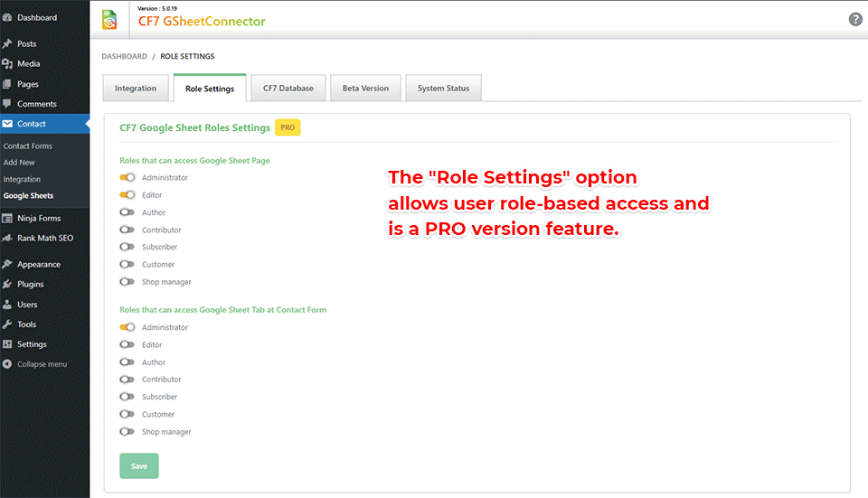Enable Shop manager access to Google Sheet Page

(x=127, y=282)
